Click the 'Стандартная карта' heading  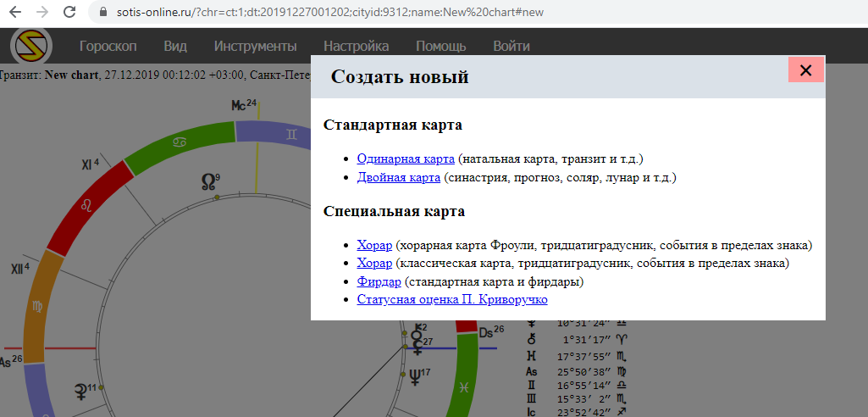[x=392, y=125]
